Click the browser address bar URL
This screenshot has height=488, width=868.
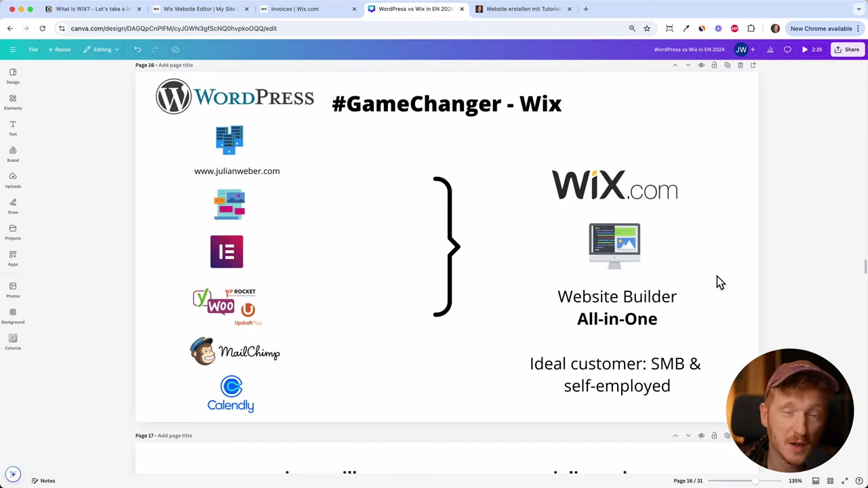pos(174,28)
